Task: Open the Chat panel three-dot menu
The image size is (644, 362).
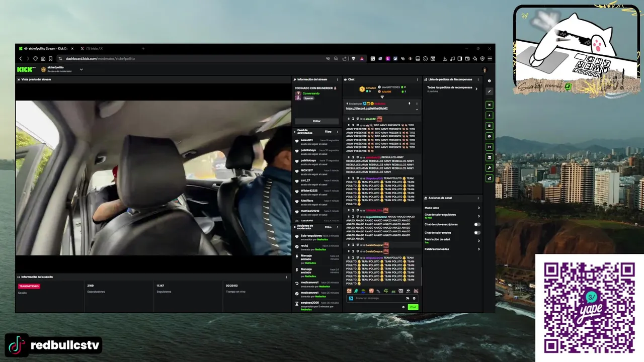Action: click(x=417, y=79)
